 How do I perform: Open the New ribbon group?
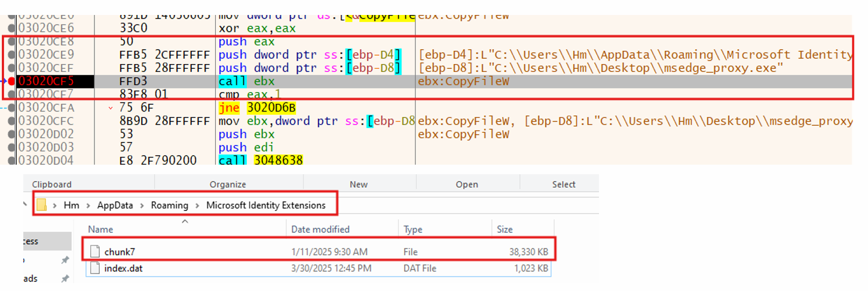tap(359, 184)
